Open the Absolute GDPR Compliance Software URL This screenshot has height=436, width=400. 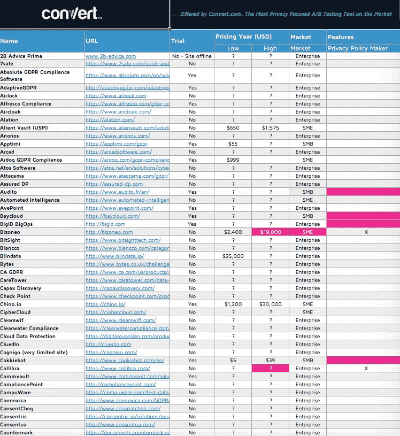127,75
